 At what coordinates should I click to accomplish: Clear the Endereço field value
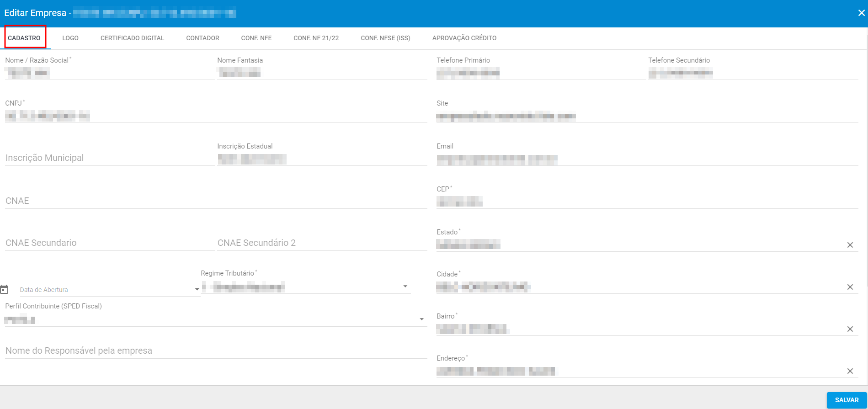[850, 371]
